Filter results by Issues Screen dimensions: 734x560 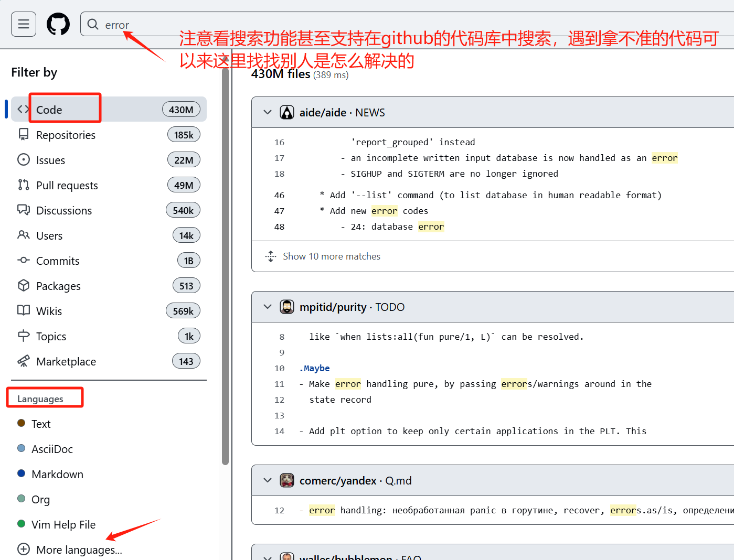[109, 160]
